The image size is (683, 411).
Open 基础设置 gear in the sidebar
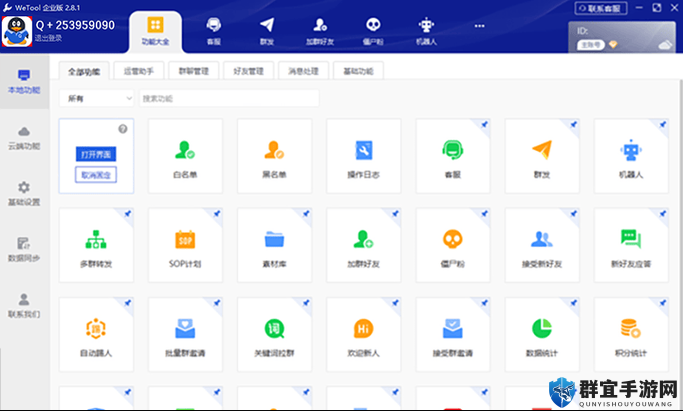pos(24,194)
